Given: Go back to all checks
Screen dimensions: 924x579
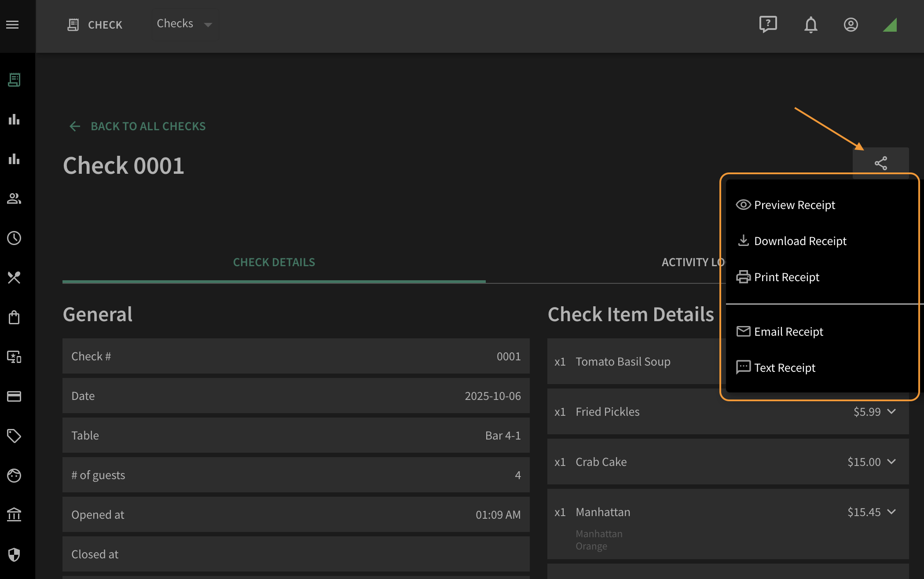Looking at the screenshot, I should (137, 126).
